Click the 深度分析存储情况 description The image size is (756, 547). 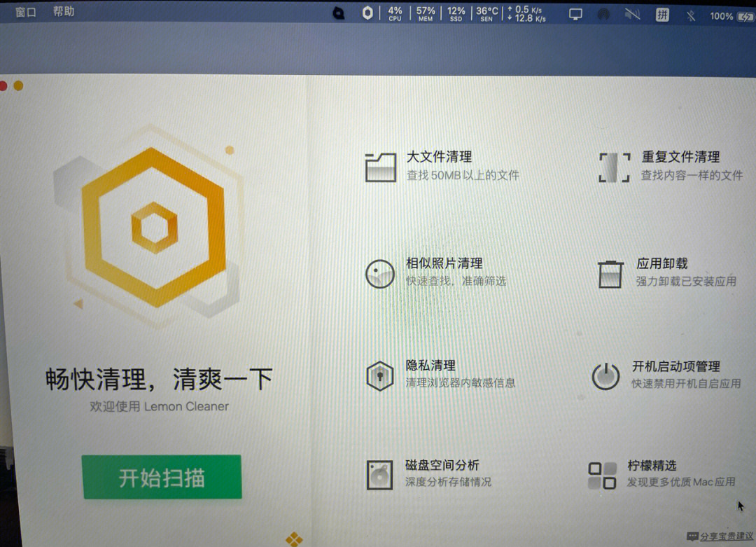pos(448,482)
